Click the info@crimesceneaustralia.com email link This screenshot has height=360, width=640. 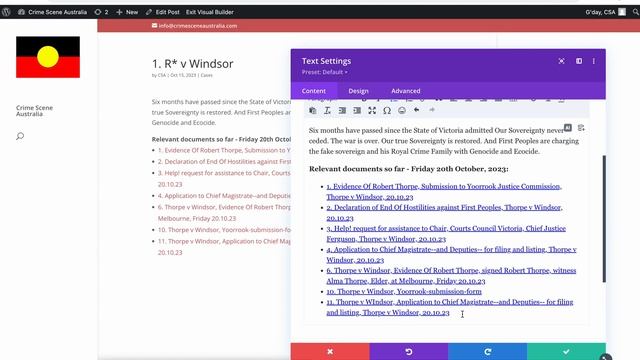tap(194, 26)
